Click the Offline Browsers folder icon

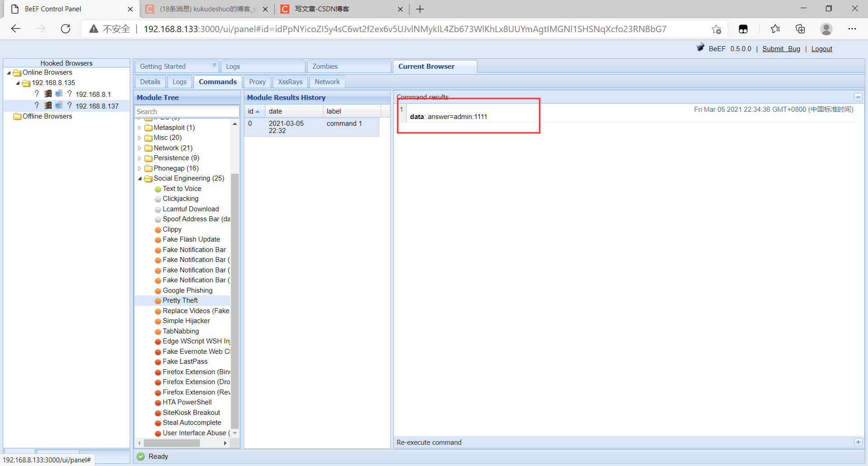[17, 116]
